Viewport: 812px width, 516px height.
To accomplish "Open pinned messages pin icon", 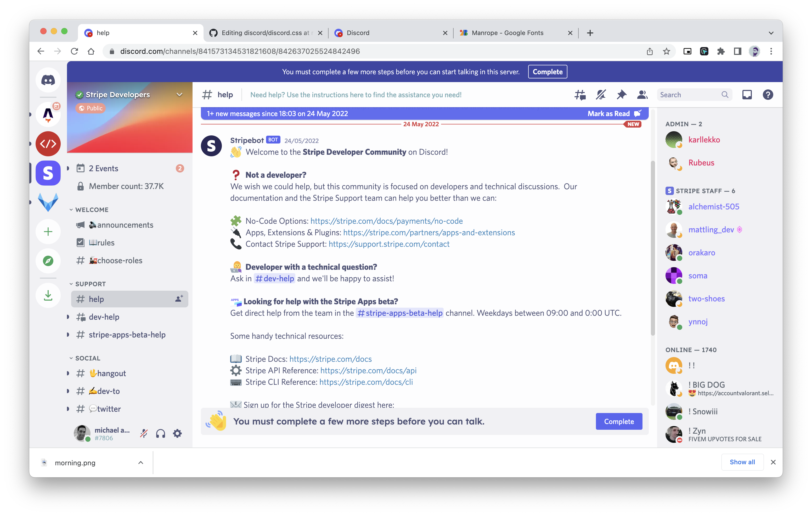I will pos(622,95).
